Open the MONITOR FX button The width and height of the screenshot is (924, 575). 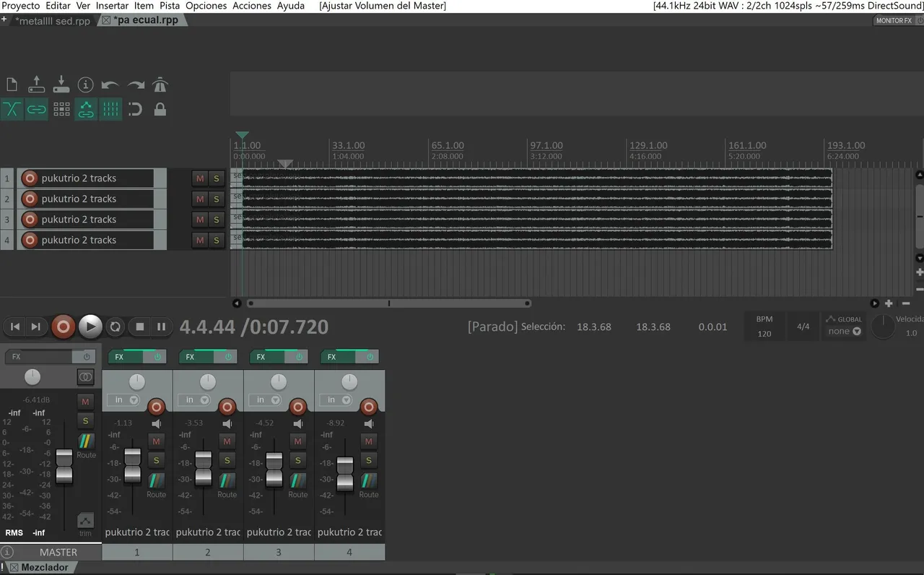894,21
